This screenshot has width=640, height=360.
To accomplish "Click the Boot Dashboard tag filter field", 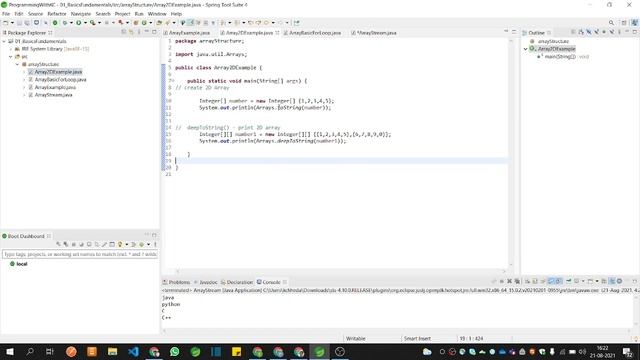I will point(80,254).
